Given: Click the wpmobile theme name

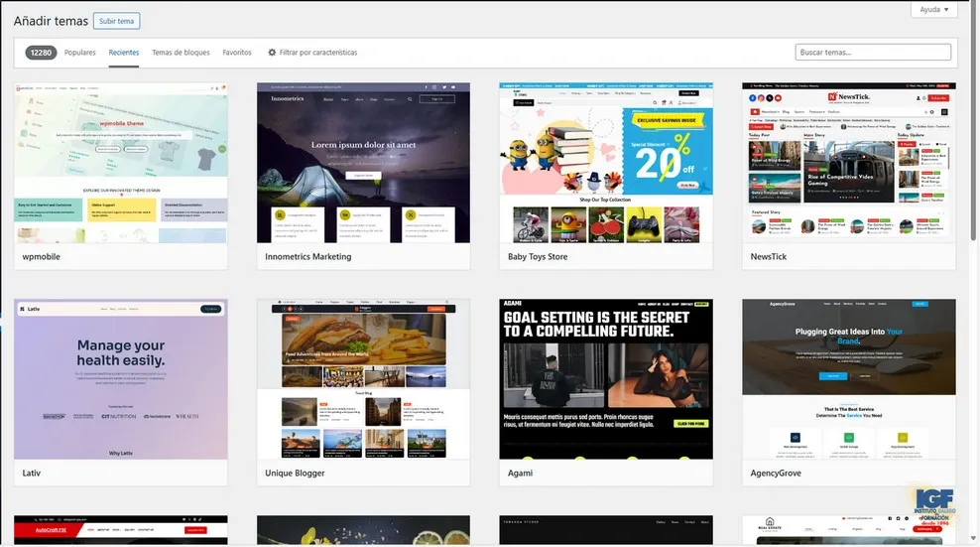Looking at the screenshot, I should (42, 256).
